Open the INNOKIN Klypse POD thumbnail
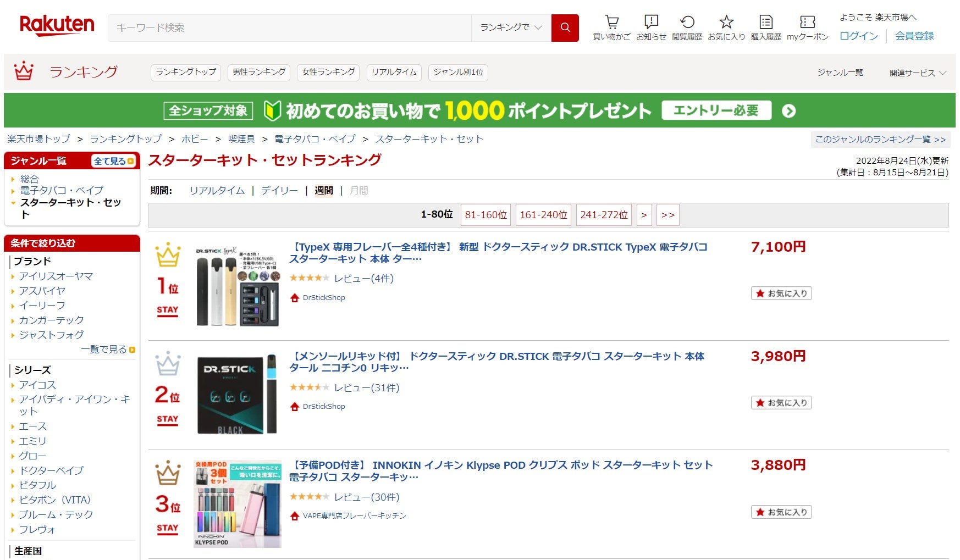 [238, 504]
